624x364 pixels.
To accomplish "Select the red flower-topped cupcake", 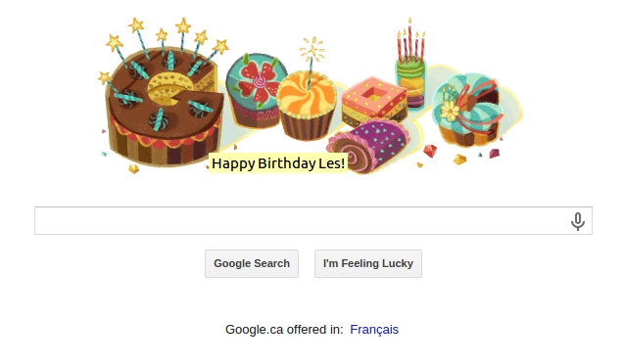I will (x=255, y=90).
